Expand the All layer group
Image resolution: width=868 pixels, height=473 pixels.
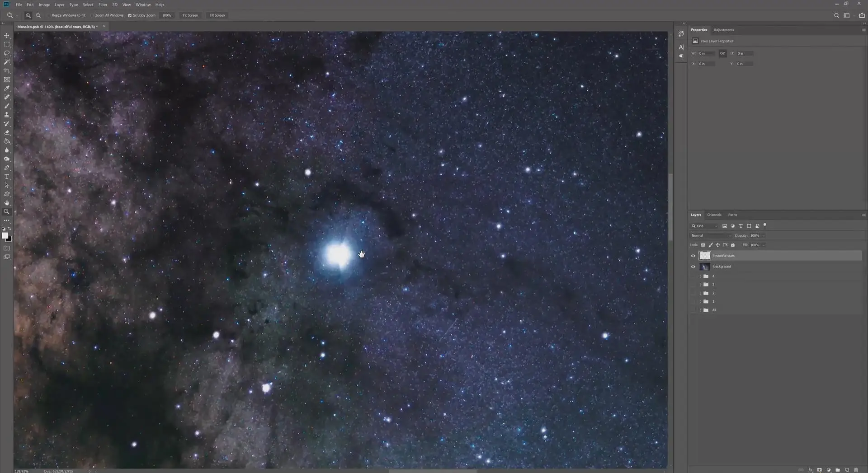point(701,310)
